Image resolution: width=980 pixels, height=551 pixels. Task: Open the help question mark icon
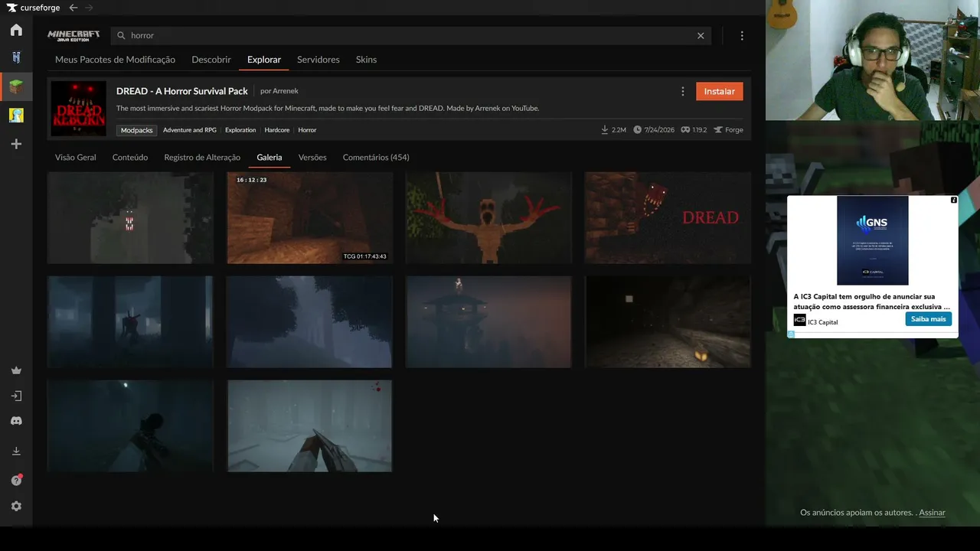tap(16, 480)
